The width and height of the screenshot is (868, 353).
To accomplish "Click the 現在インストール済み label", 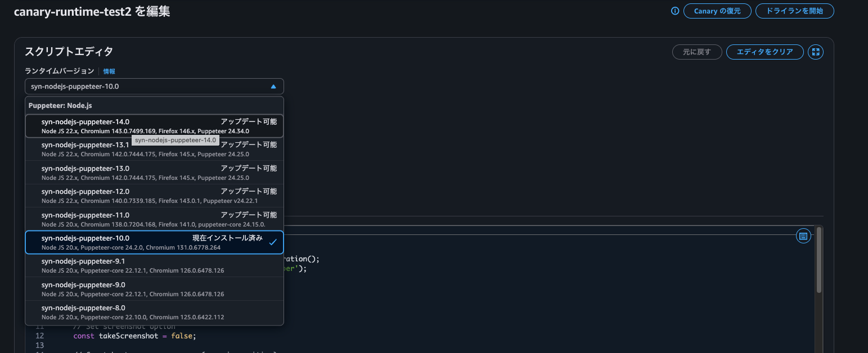I will point(227,238).
